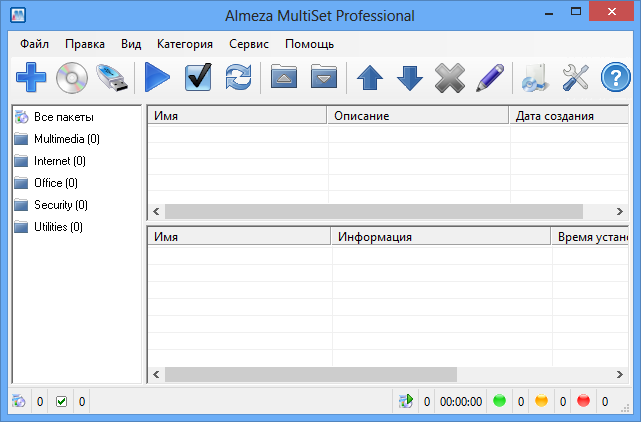Click the red status indicator
This screenshot has width=641, height=422.
click(x=583, y=401)
